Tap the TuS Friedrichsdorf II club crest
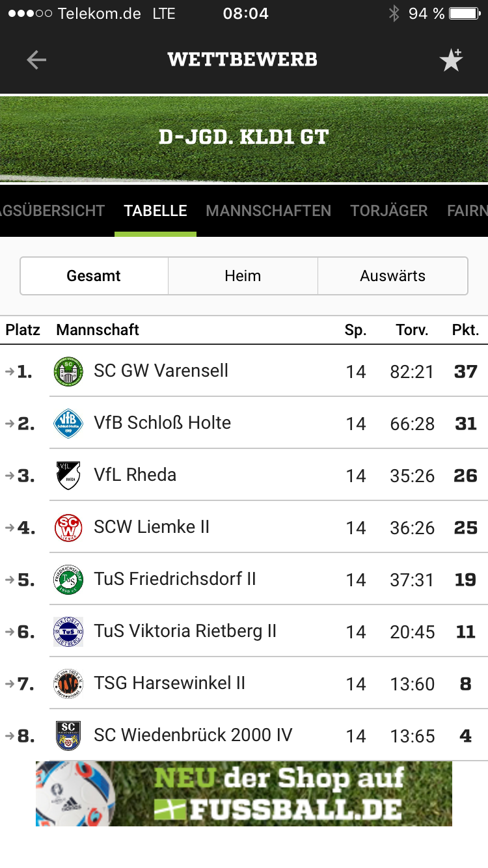Screen dimensions: 488x868 pyautogui.click(x=68, y=580)
